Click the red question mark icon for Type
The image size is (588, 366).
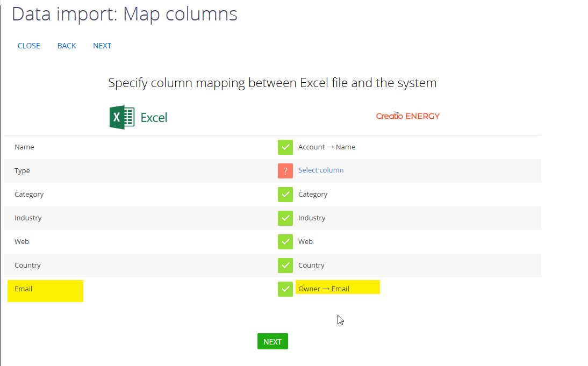coord(285,171)
